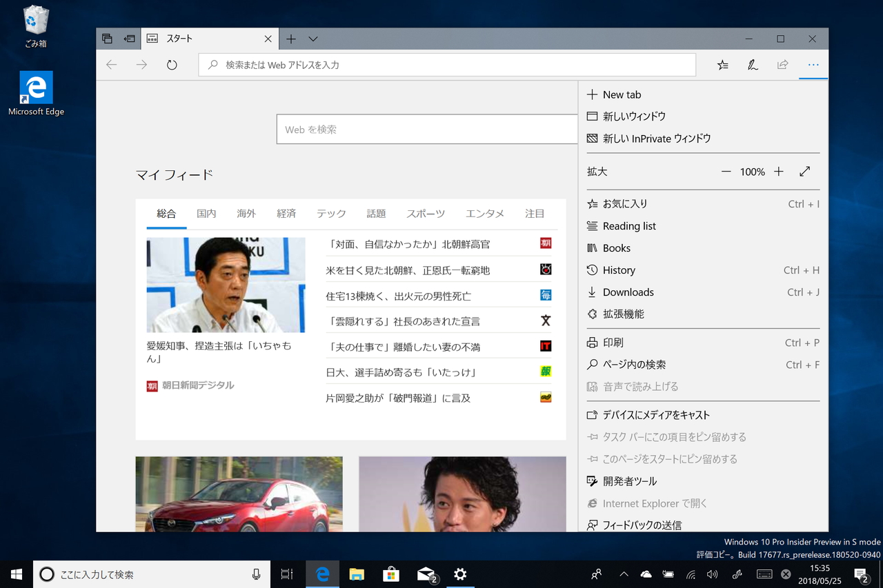
Task: Switch to the 海外 feed tab
Action: pyautogui.click(x=246, y=214)
